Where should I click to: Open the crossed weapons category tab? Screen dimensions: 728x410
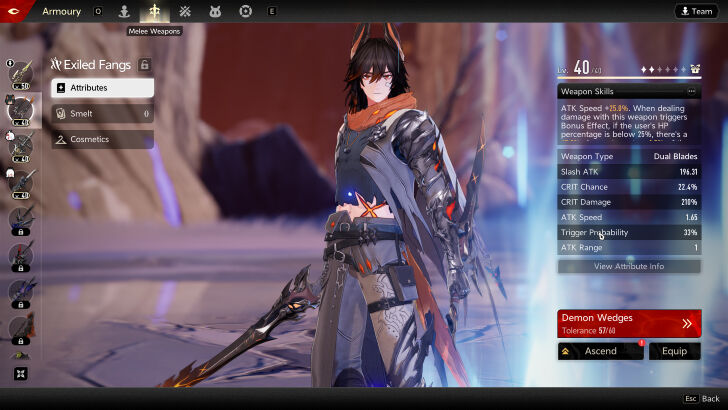[x=185, y=11]
